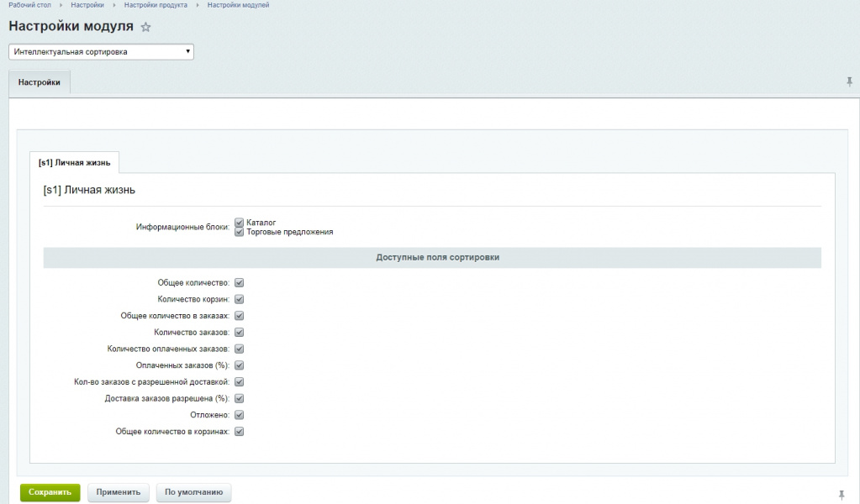
Task: Open the module selector dropdown
Action: click(101, 52)
